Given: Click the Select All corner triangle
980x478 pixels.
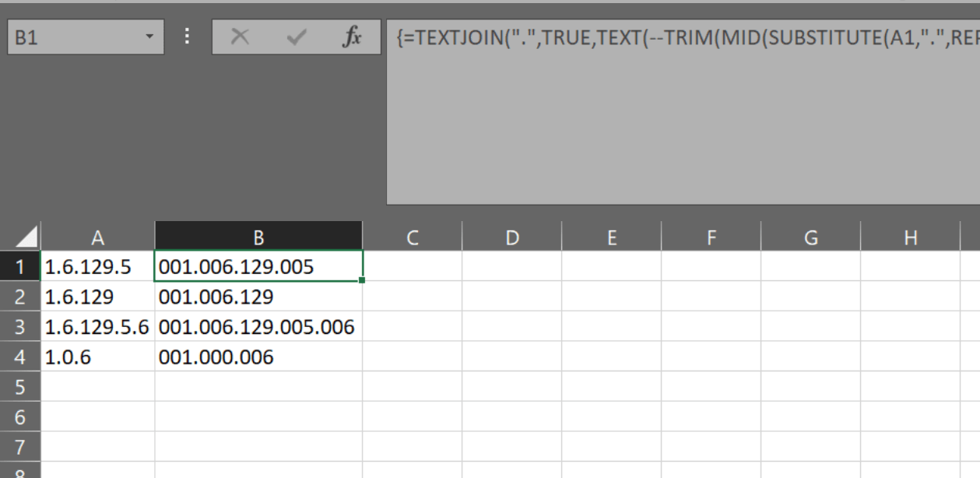Looking at the screenshot, I should click(x=27, y=237).
